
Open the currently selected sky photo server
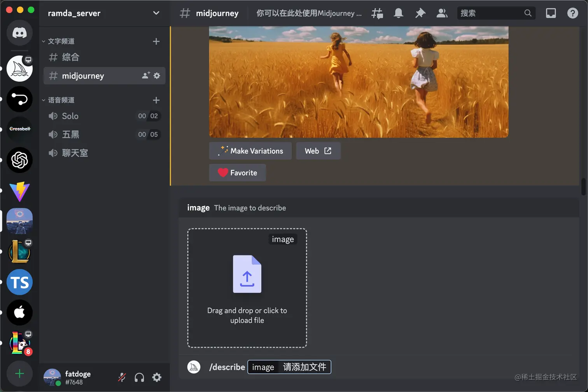coord(19,221)
